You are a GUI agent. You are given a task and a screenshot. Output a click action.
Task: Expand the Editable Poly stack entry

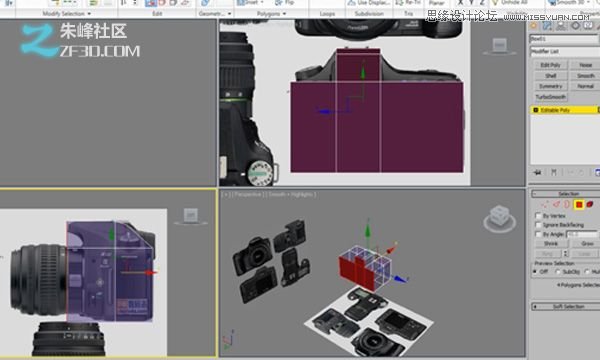point(536,110)
